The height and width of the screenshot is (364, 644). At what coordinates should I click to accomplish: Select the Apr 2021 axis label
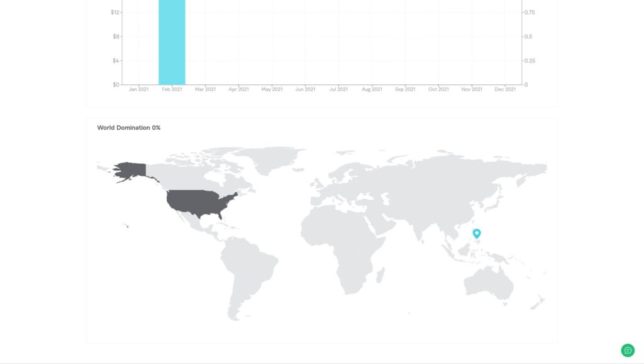[x=238, y=89]
